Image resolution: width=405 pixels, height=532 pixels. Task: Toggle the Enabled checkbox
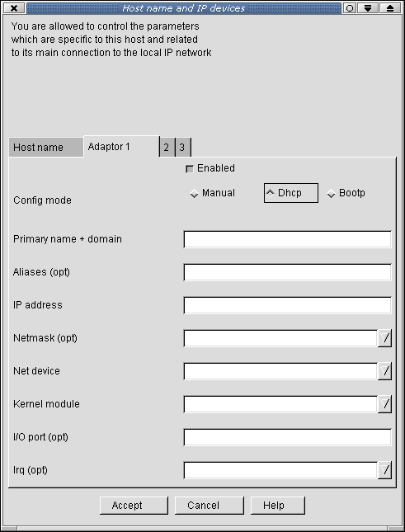190,168
